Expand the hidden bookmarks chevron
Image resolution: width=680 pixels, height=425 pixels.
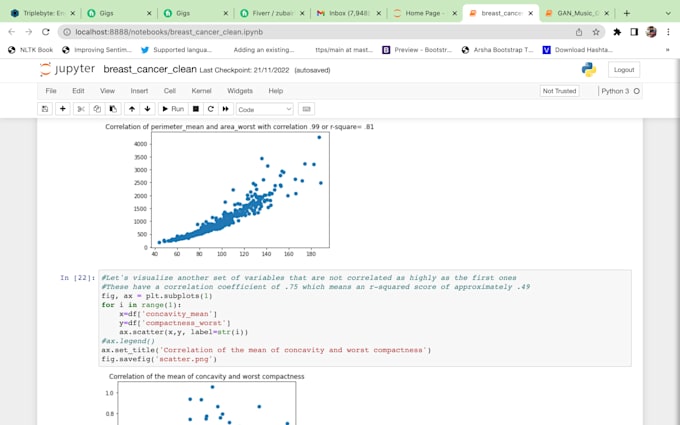point(667,50)
